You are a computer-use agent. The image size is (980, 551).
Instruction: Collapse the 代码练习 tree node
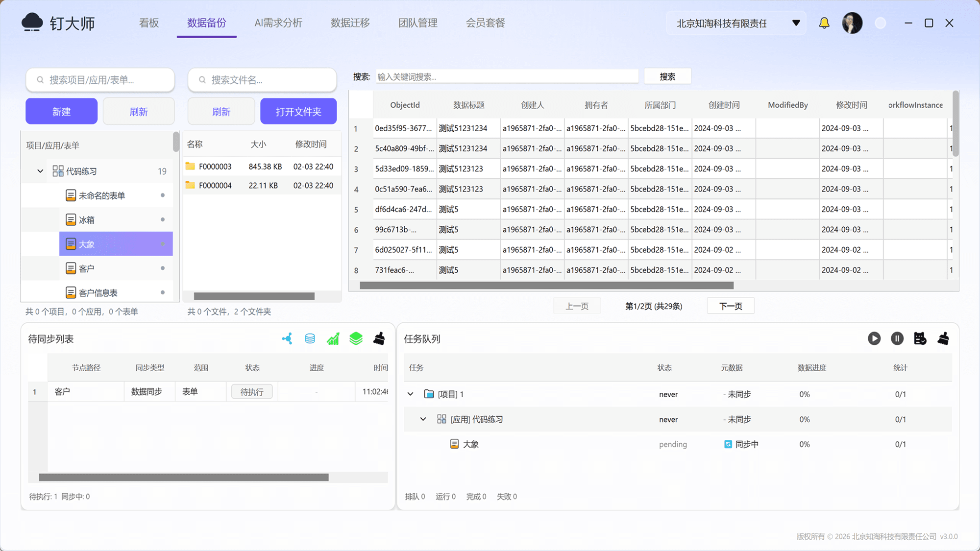coord(40,171)
